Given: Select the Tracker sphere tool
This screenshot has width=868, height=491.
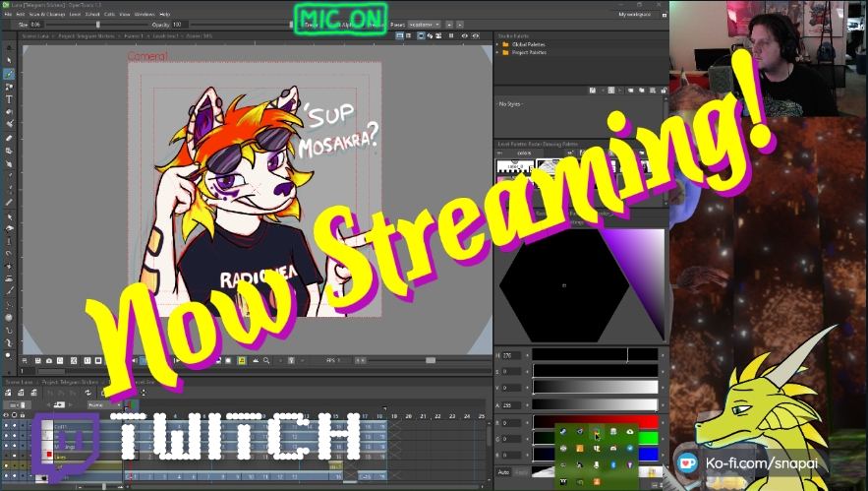Looking at the screenshot, I should (9, 318).
